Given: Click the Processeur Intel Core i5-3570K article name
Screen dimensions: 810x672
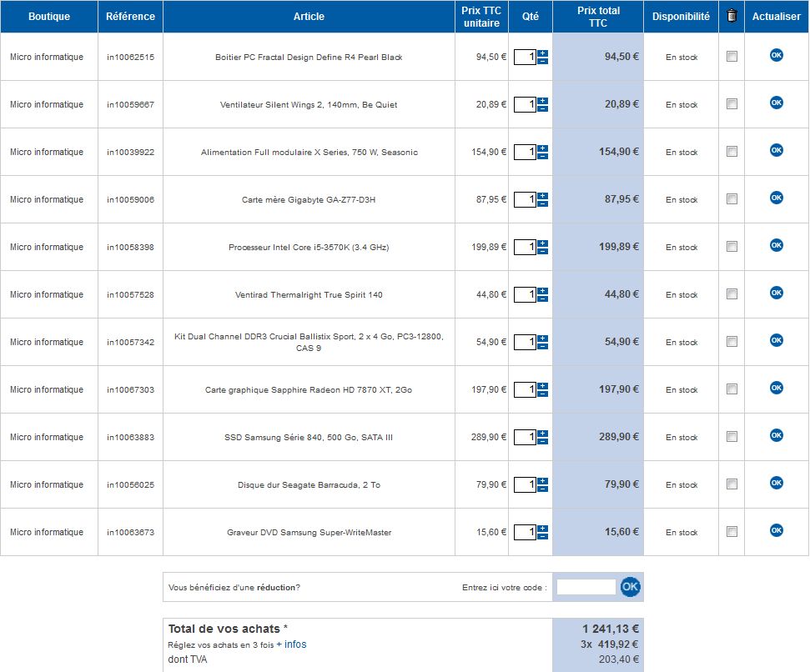Looking at the screenshot, I should pyautogui.click(x=309, y=248).
